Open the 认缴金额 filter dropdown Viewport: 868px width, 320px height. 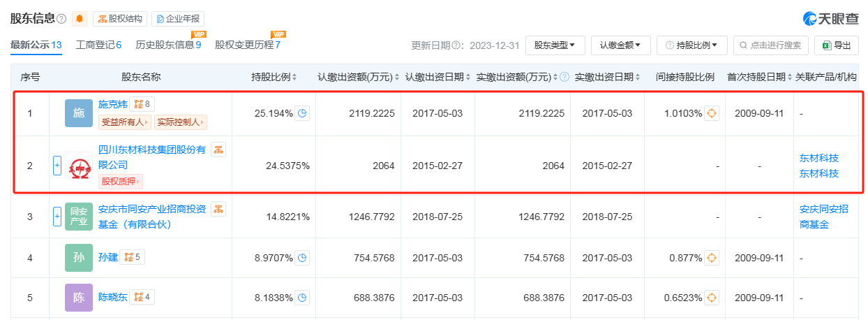click(620, 45)
